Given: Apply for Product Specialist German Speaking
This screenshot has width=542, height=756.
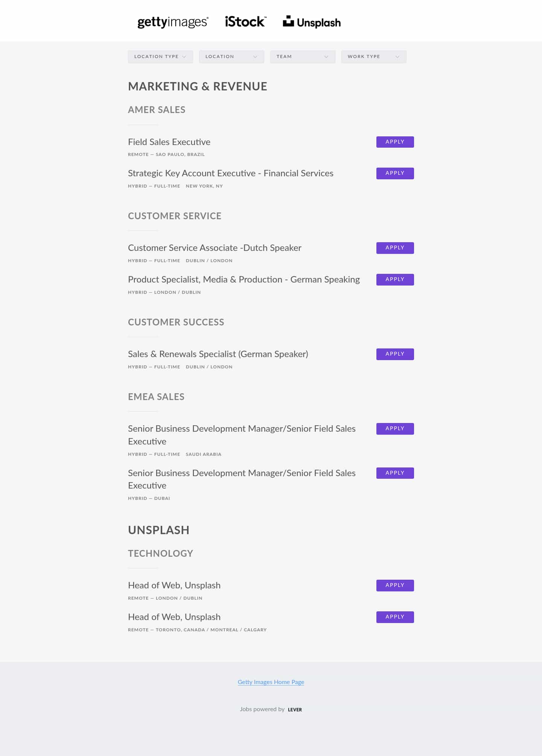Looking at the screenshot, I should click(395, 279).
